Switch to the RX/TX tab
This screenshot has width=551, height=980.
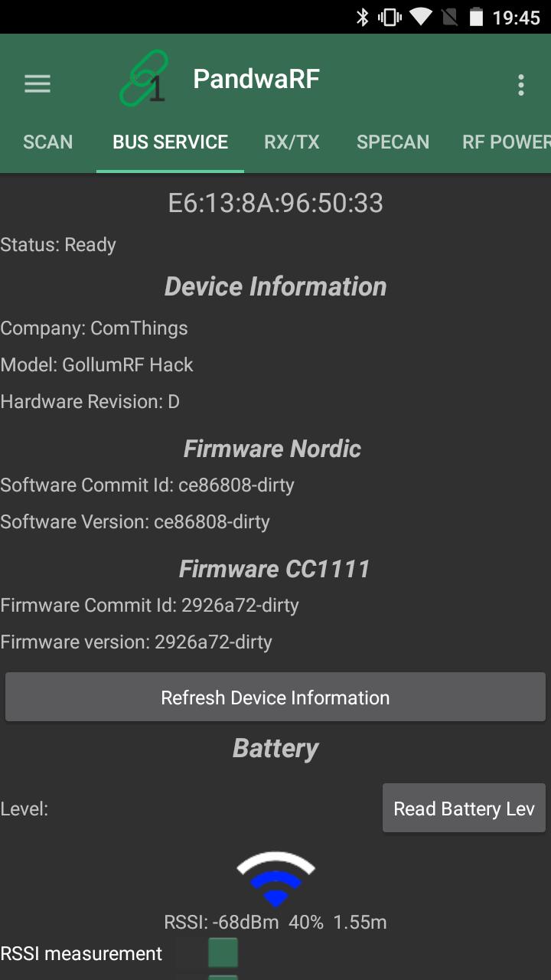point(292,142)
